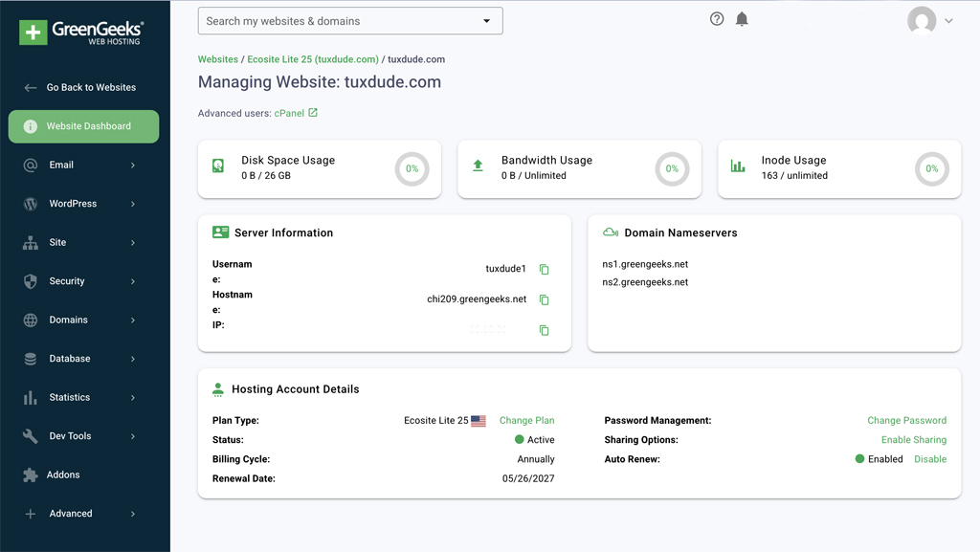Expand the Domains menu chevron

click(x=132, y=320)
